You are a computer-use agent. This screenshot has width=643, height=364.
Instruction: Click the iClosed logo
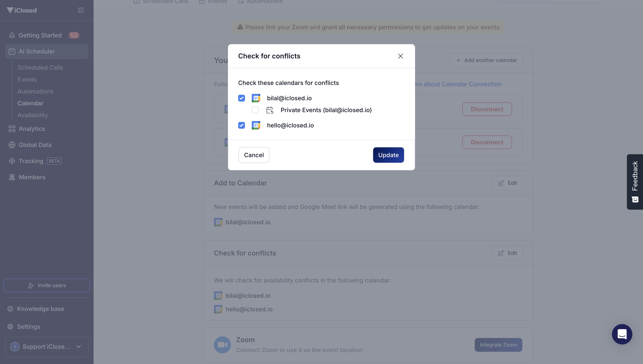(x=22, y=10)
